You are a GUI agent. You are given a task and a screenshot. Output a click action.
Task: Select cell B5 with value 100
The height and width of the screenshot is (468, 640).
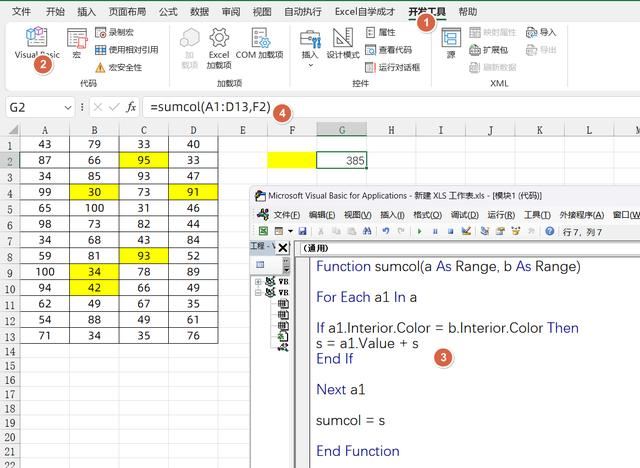coord(94,208)
